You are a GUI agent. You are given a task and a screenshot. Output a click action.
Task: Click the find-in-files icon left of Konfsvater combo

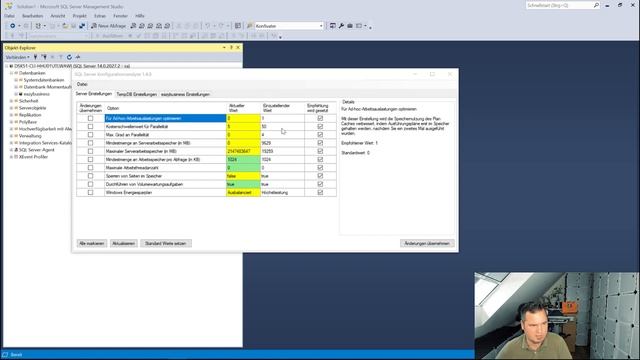249,26
